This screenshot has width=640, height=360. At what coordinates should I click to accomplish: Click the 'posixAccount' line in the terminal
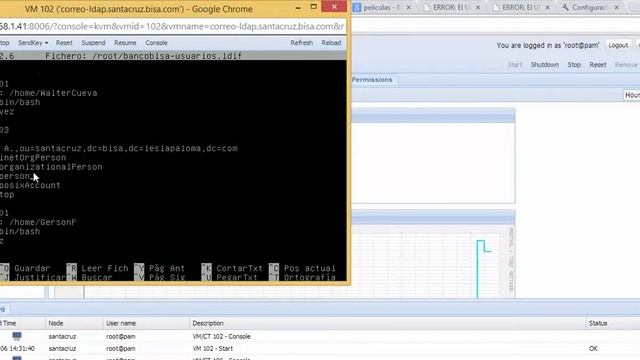tap(30, 185)
